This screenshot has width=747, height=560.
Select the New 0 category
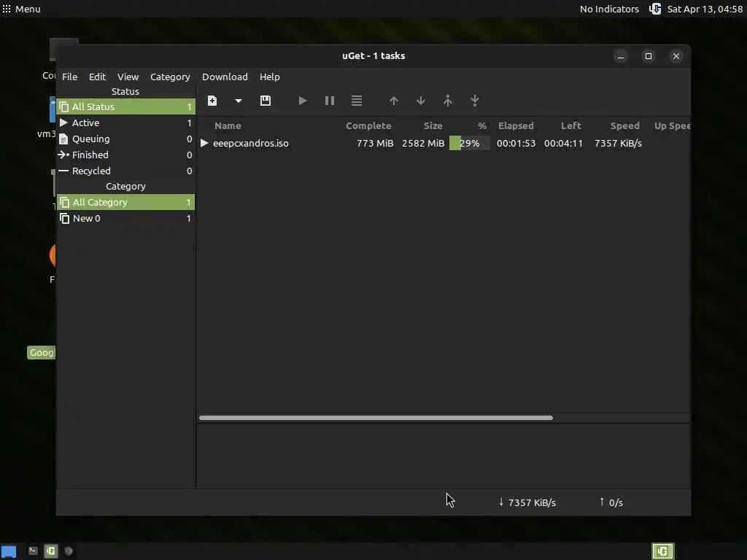(125, 219)
